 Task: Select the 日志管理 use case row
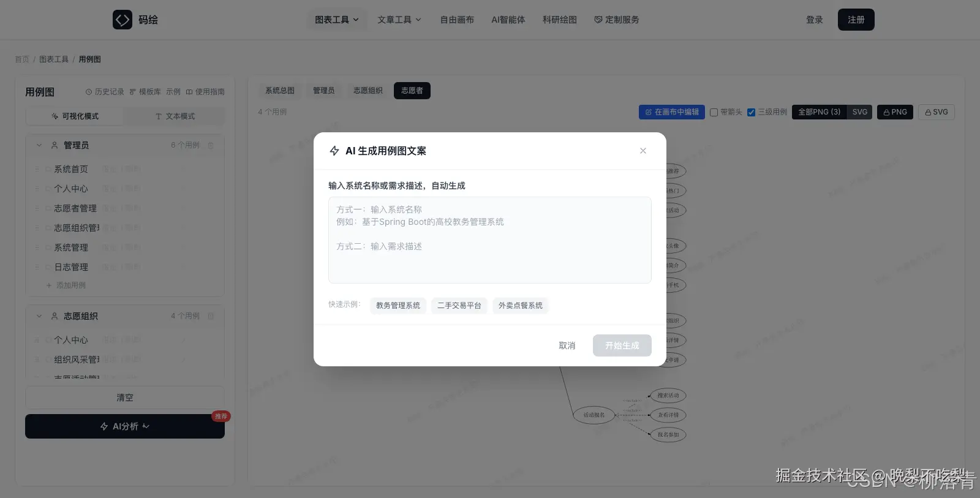pos(125,267)
